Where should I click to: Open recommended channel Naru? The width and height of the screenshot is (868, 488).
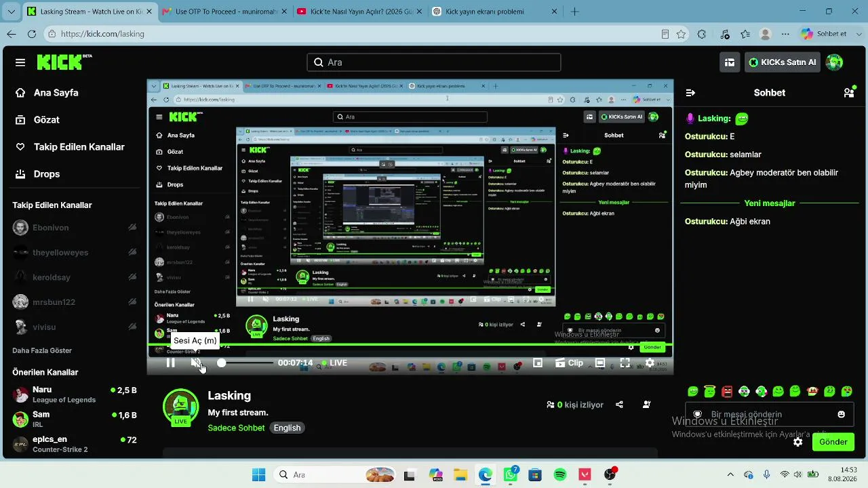(x=75, y=394)
